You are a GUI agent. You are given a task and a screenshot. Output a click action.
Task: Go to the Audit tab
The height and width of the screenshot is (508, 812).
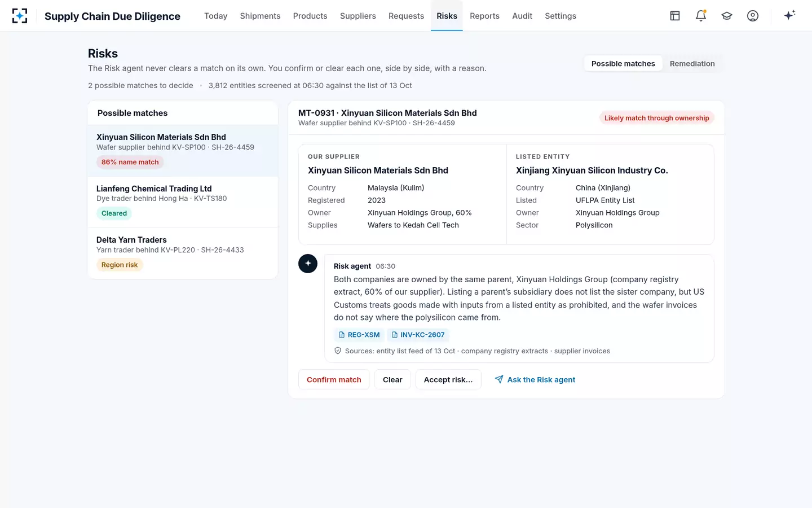tap(522, 16)
